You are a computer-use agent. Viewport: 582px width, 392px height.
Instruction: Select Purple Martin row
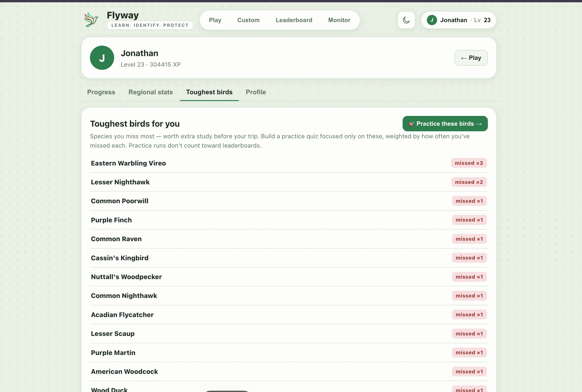[x=289, y=352]
